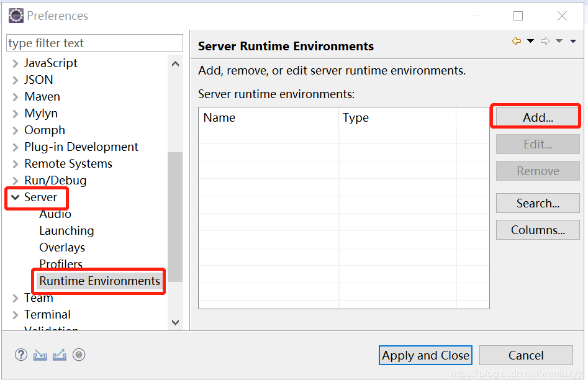Open the forward history dropdown arrow
The height and width of the screenshot is (385, 588).
point(559,41)
